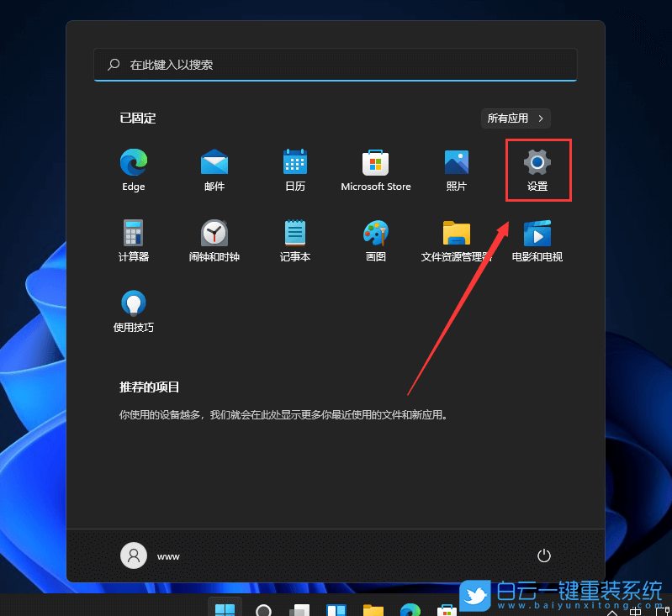Launch the 画图 (Paint) app
Screen dimensions: 672x616
(x=375, y=240)
